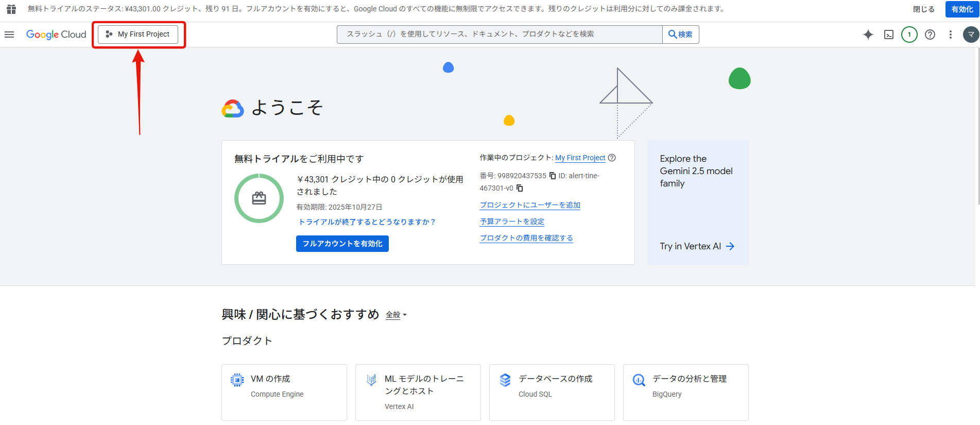
Task: Focus the resource search field
Action: (500, 34)
